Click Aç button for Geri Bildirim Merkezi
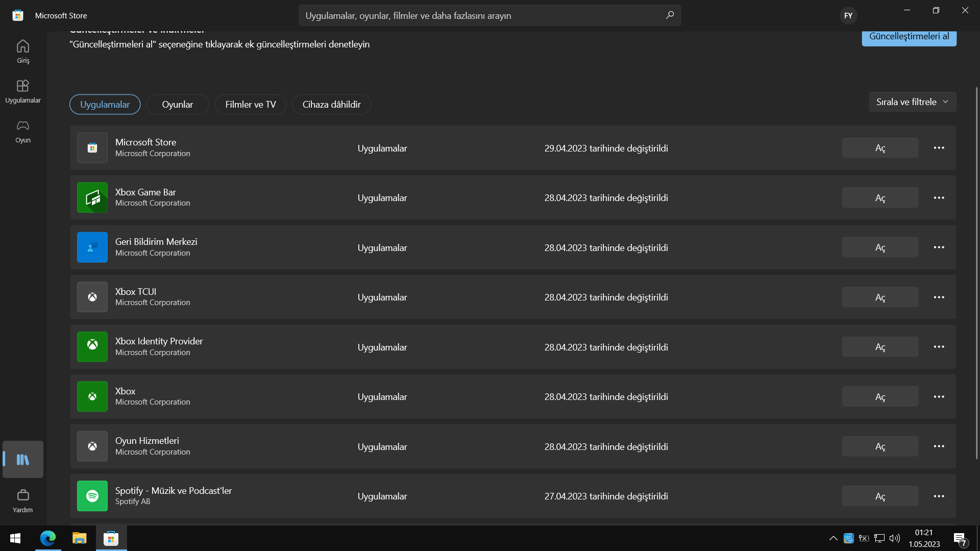Viewport: 980px width, 551px height. (880, 247)
